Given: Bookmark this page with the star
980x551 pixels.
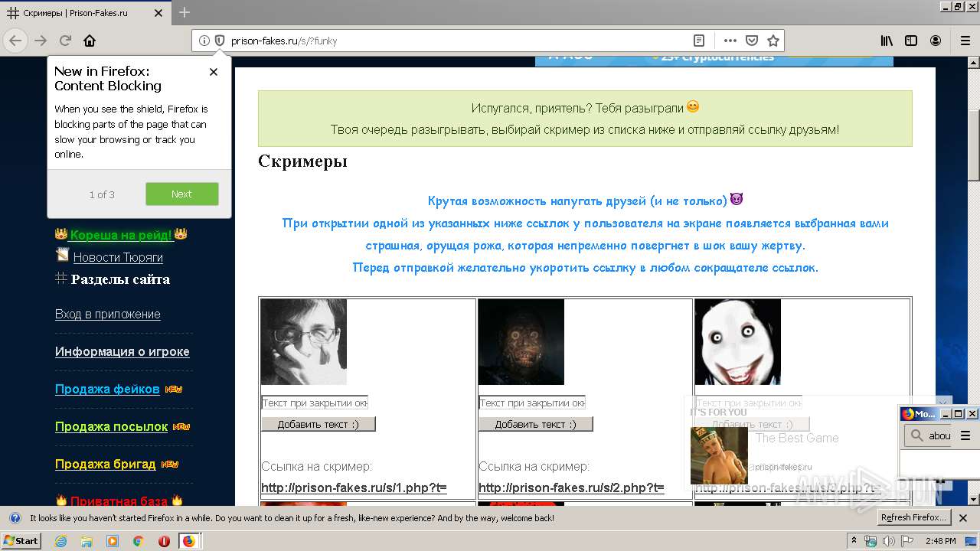Looking at the screenshot, I should pos(773,41).
